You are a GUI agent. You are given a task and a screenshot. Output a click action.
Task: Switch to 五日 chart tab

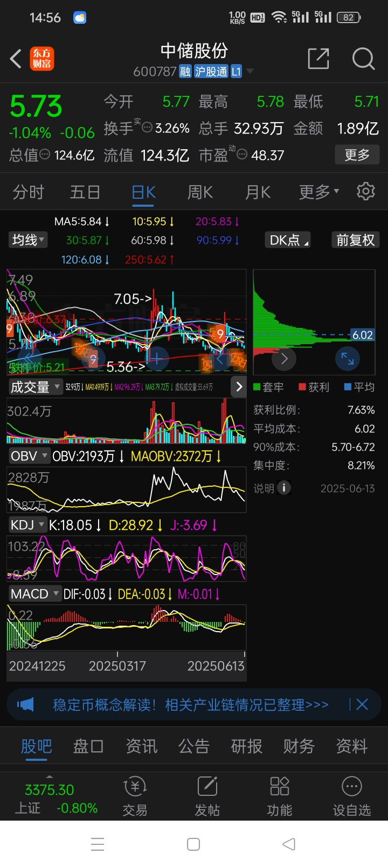click(85, 192)
